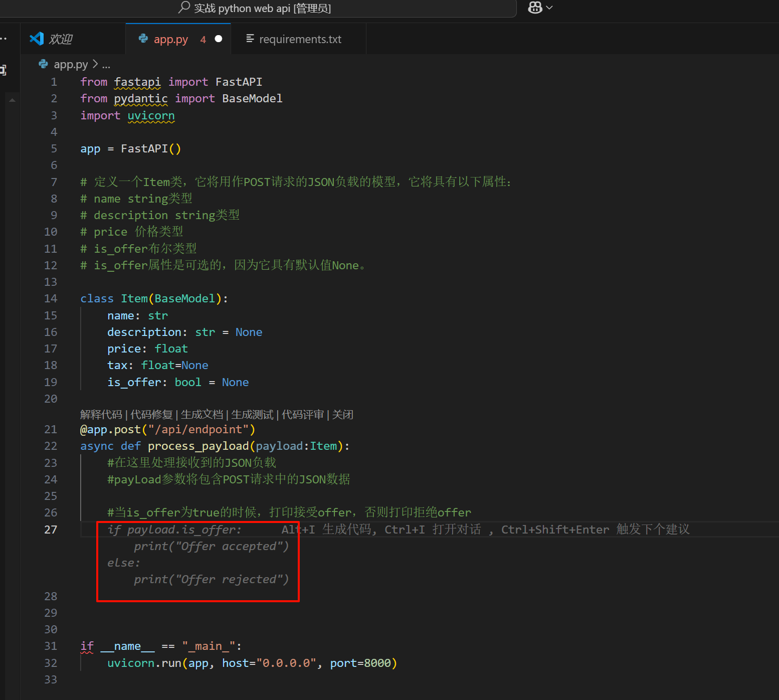Open the requirements.txt tab

300,39
